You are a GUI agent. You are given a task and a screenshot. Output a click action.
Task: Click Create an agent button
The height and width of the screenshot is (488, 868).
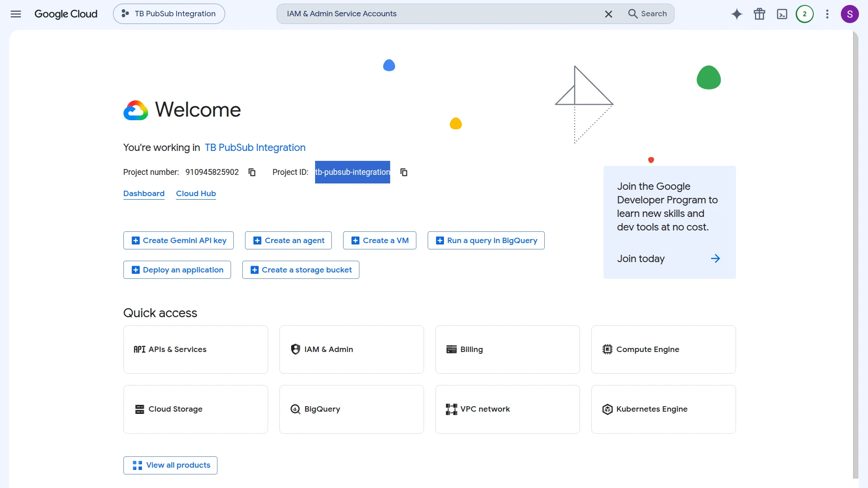(288, 240)
